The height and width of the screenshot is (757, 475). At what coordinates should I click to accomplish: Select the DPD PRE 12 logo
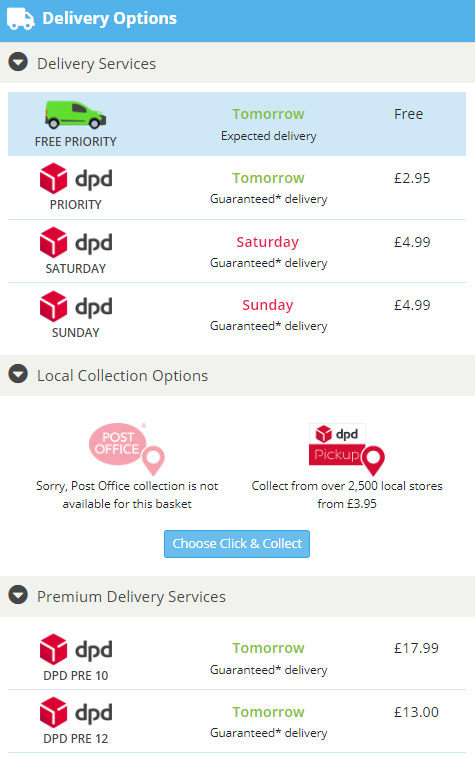[x=76, y=712]
